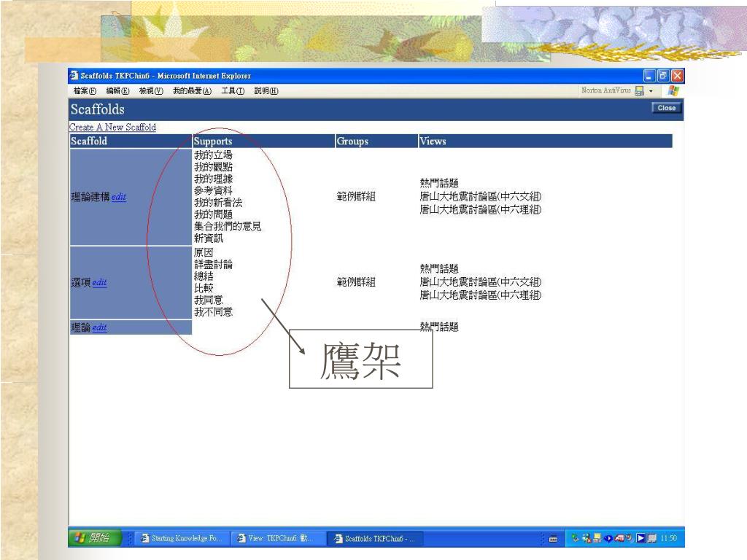The height and width of the screenshot is (560, 747).
Task: Click the white play-arrow tray icon
Action: [641, 538]
